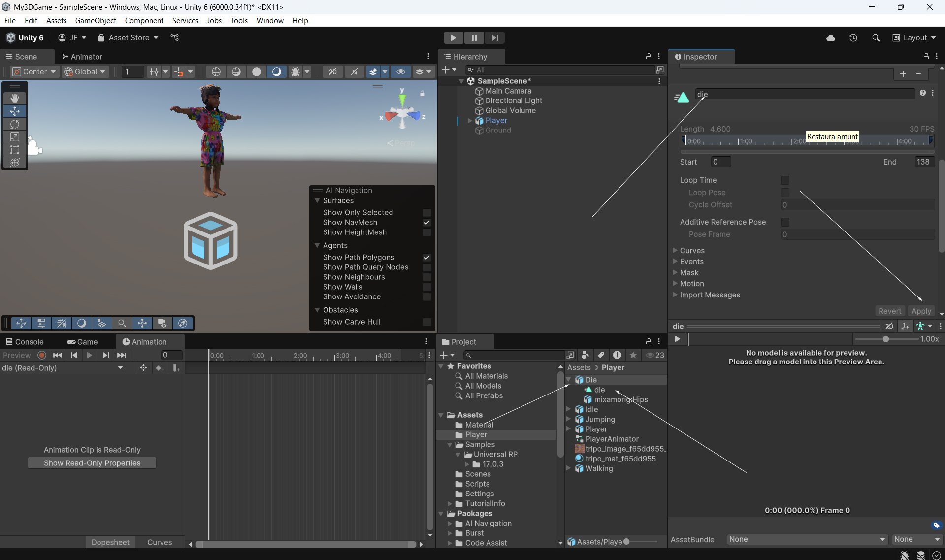Enable animation record button
Image resolution: width=945 pixels, height=560 pixels.
[x=42, y=355]
